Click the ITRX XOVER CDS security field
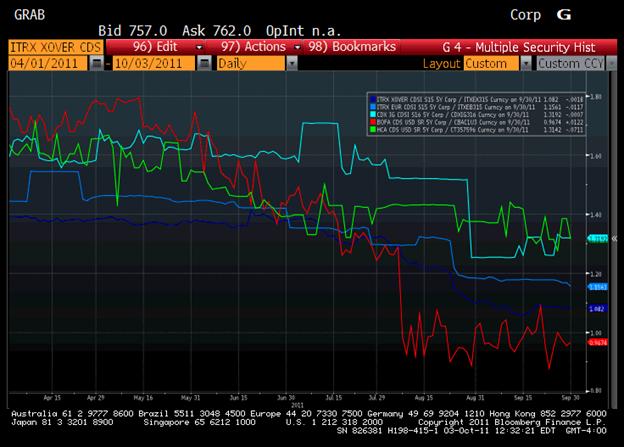The image size is (624, 447). coord(55,47)
